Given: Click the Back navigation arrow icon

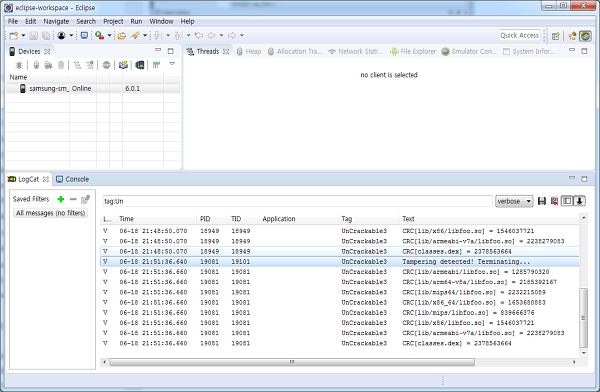Looking at the screenshot, I should pos(211,36).
